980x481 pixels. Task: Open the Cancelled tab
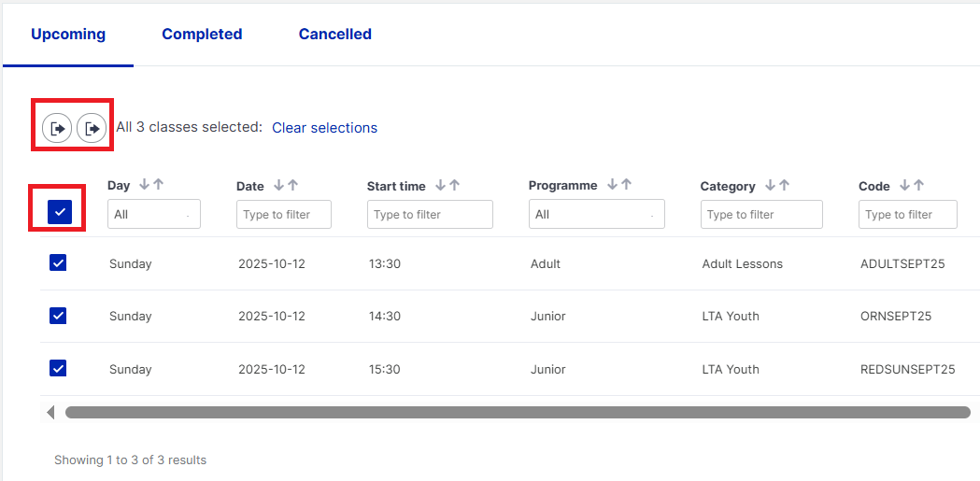click(334, 34)
